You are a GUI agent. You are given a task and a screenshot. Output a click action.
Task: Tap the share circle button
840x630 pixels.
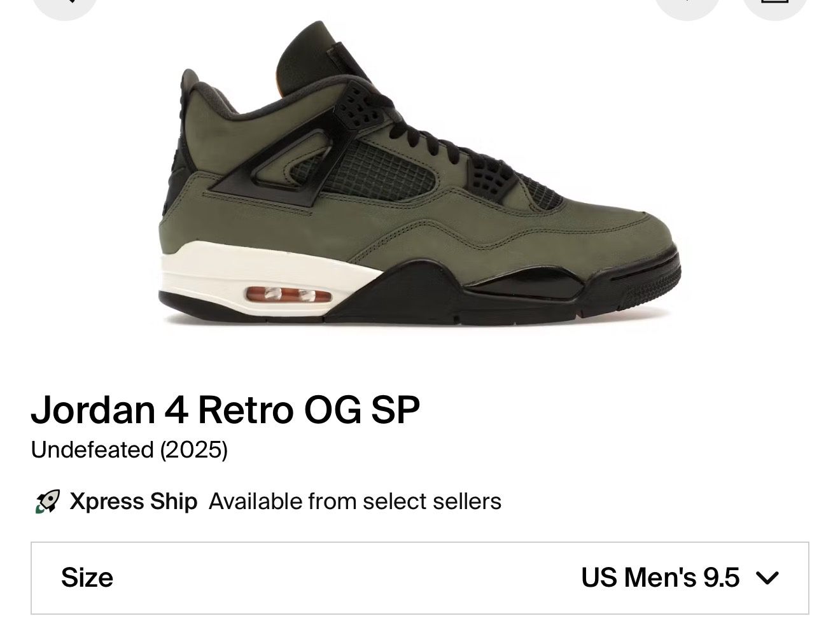(x=687, y=5)
